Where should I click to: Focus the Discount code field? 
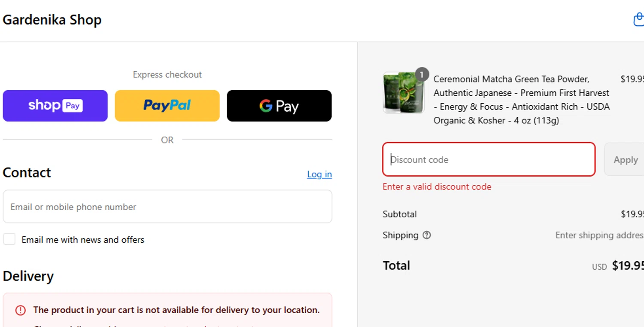coord(489,159)
